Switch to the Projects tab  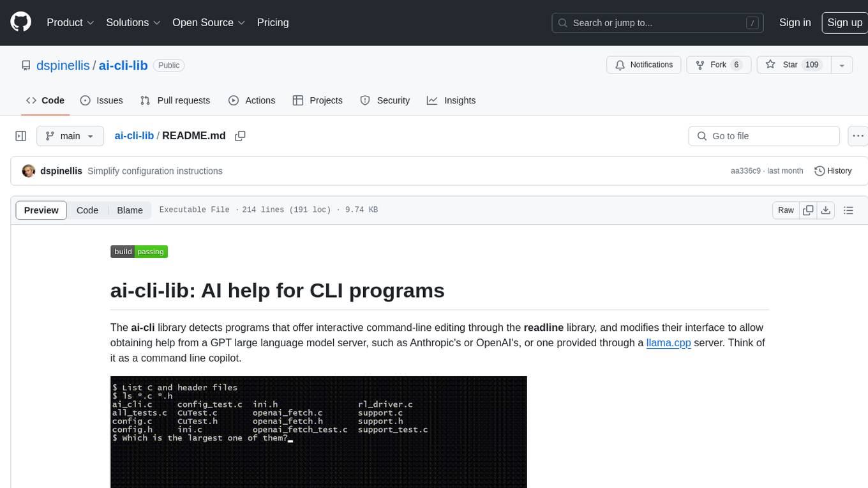317,100
